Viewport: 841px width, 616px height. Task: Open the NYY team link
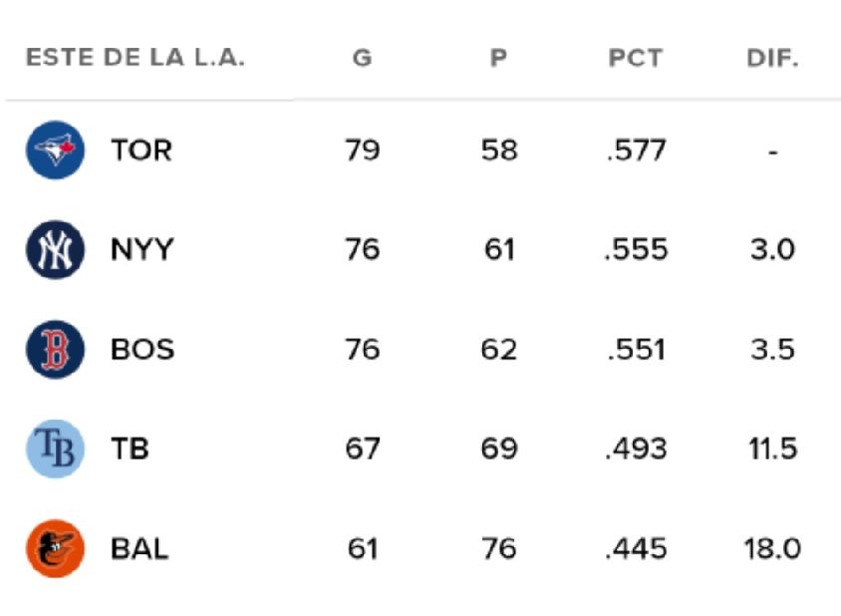141,249
